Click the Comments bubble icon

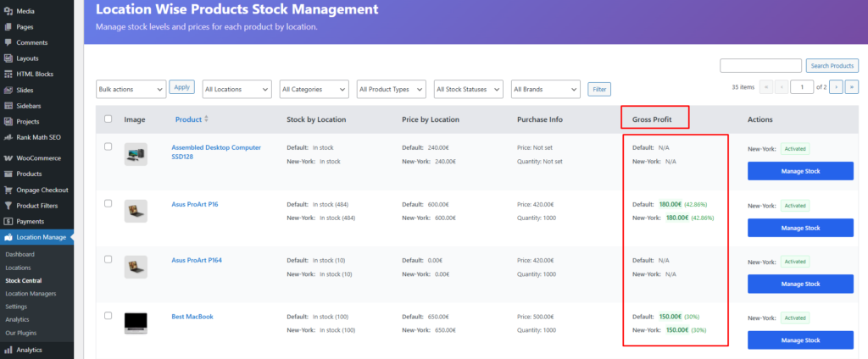coord(8,42)
